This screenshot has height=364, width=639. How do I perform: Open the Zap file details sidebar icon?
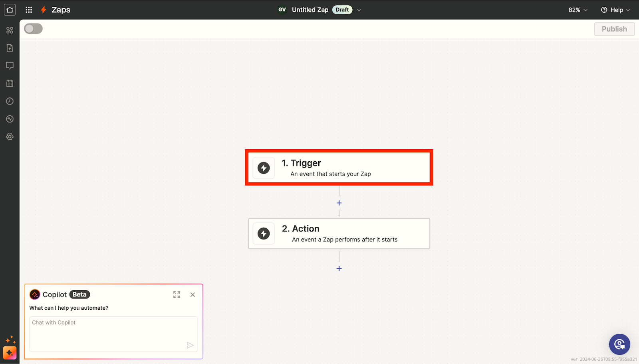pos(10,48)
